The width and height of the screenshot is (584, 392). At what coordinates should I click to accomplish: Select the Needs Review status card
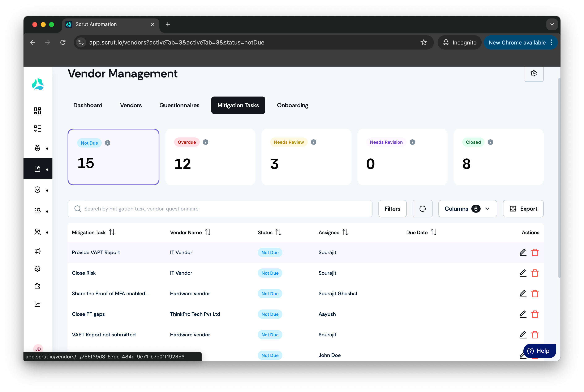[306, 157]
